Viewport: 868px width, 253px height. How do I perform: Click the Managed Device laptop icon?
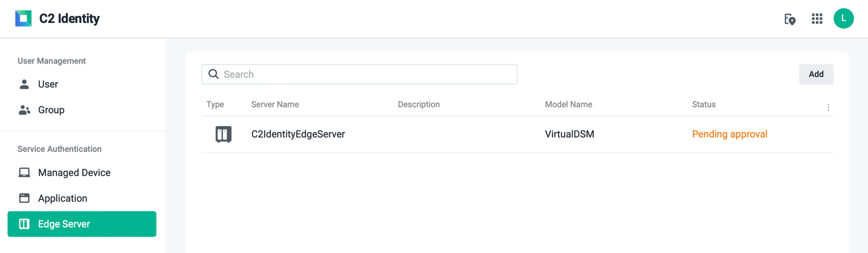point(24,173)
